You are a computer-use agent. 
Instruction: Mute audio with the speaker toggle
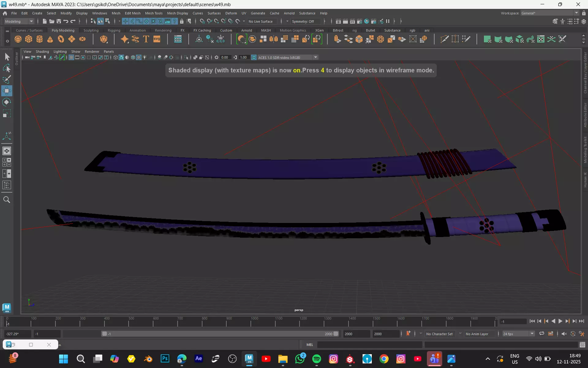point(564,334)
